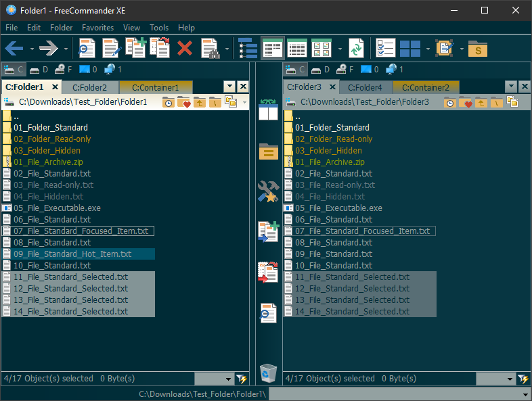Click swap panels icon in middle bar
Viewport: 532px width, 401px height.
[x=268, y=110]
